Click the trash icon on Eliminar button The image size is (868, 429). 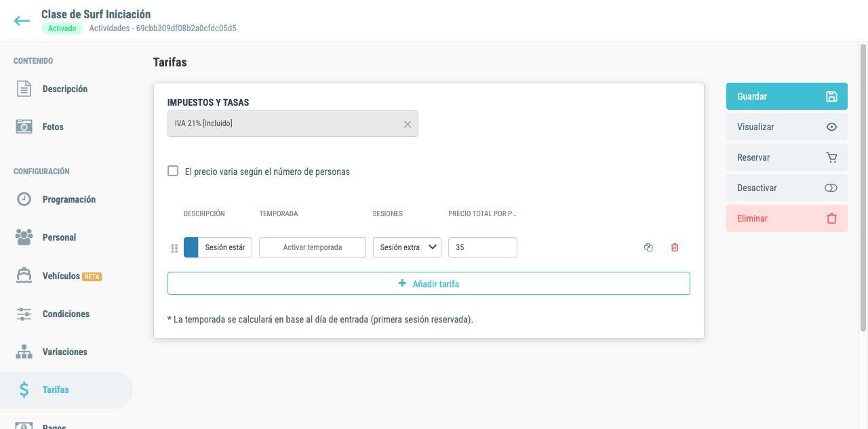point(831,218)
